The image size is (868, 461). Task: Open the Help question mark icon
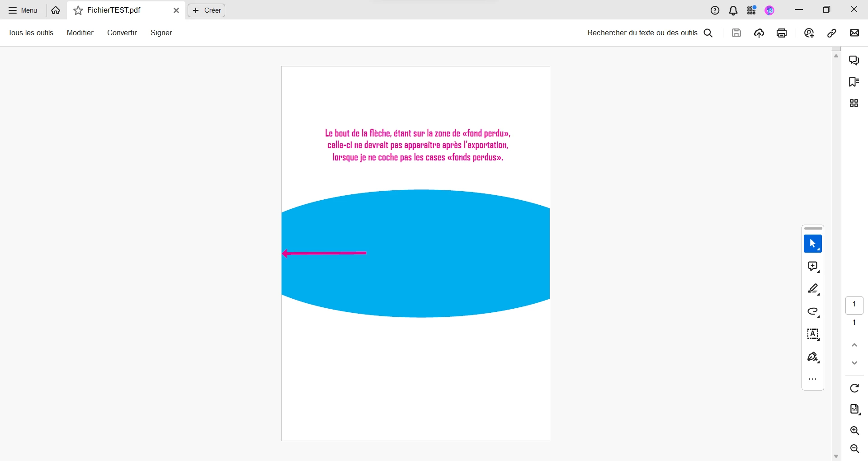pyautogui.click(x=715, y=10)
